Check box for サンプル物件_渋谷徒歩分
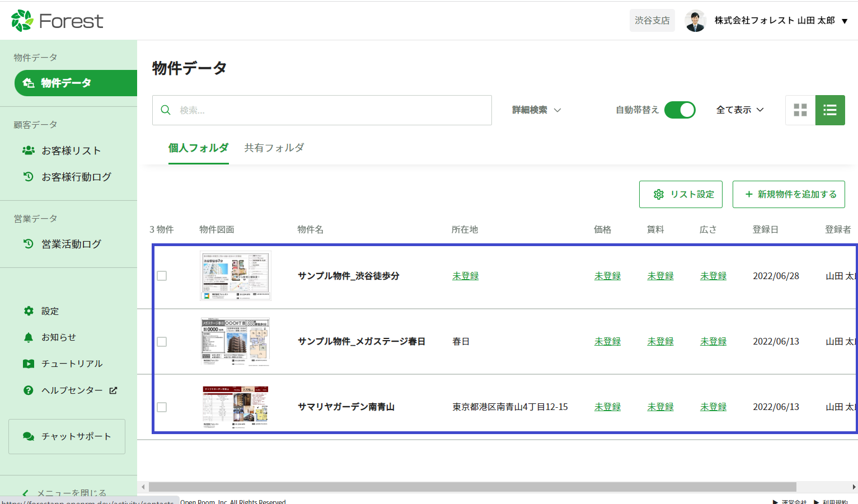The width and height of the screenshot is (858, 504). pos(162,276)
